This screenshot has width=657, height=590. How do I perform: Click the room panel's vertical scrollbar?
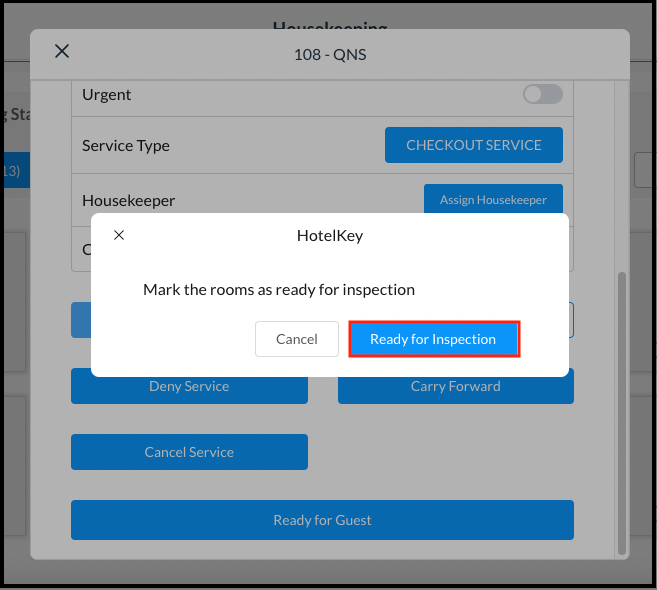click(x=623, y=410)
